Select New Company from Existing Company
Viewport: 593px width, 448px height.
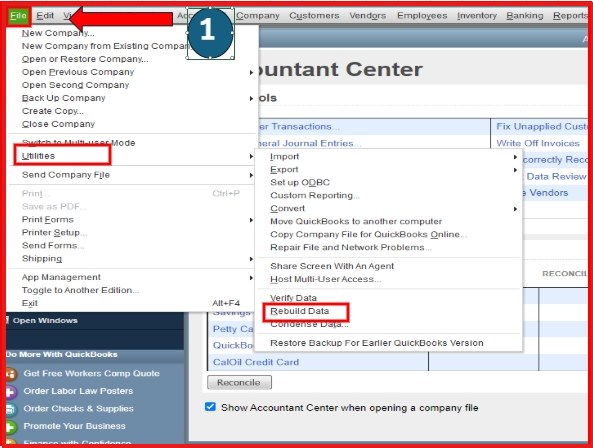pos(105,46)
